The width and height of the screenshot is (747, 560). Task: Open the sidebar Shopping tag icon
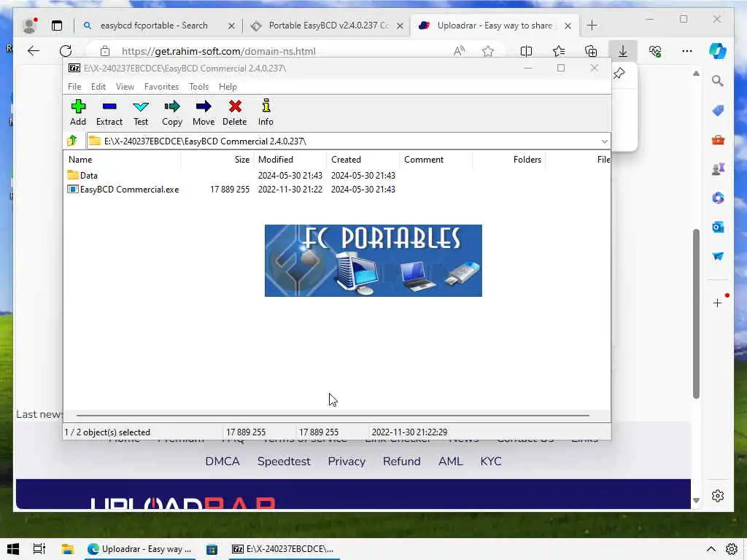(x=718, y=111)
